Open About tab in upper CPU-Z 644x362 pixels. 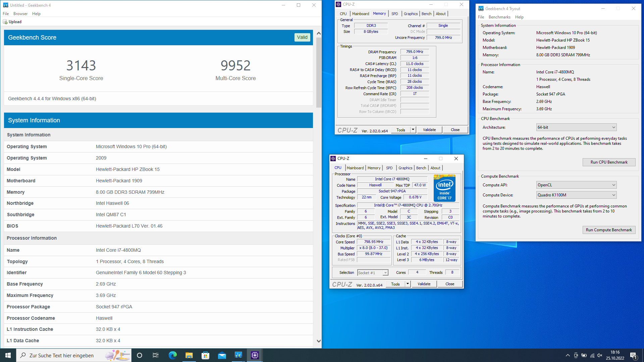pyautogui.click(x=441, y=14)
